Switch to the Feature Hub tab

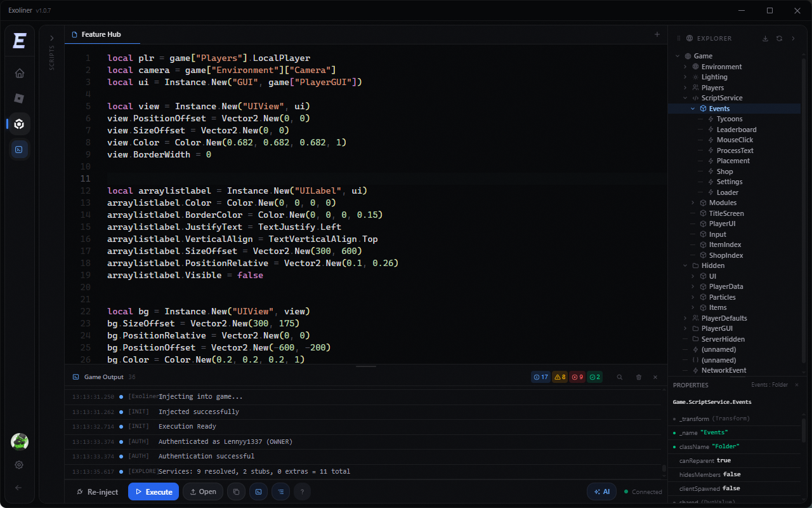point(102,34)
